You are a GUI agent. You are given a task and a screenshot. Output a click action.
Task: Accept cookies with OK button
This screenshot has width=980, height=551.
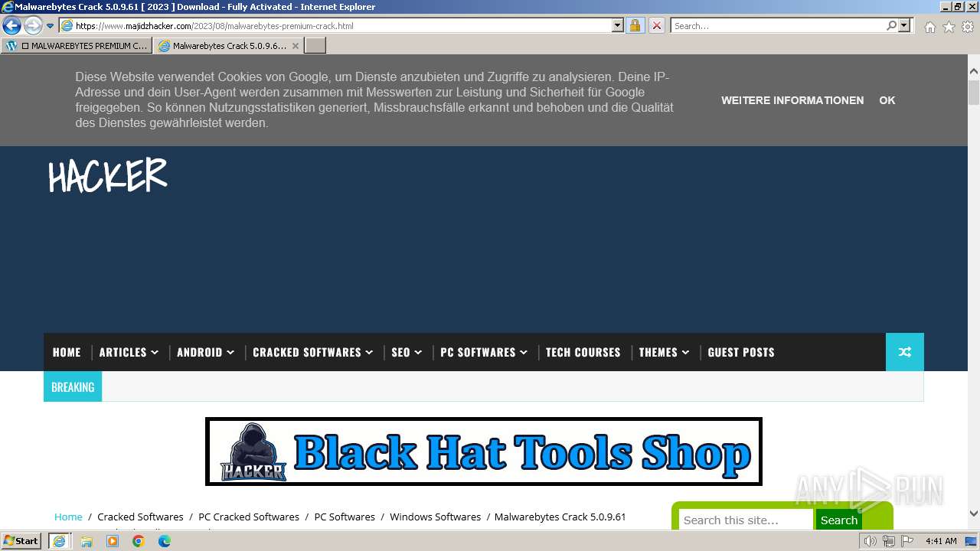[887, 100]
